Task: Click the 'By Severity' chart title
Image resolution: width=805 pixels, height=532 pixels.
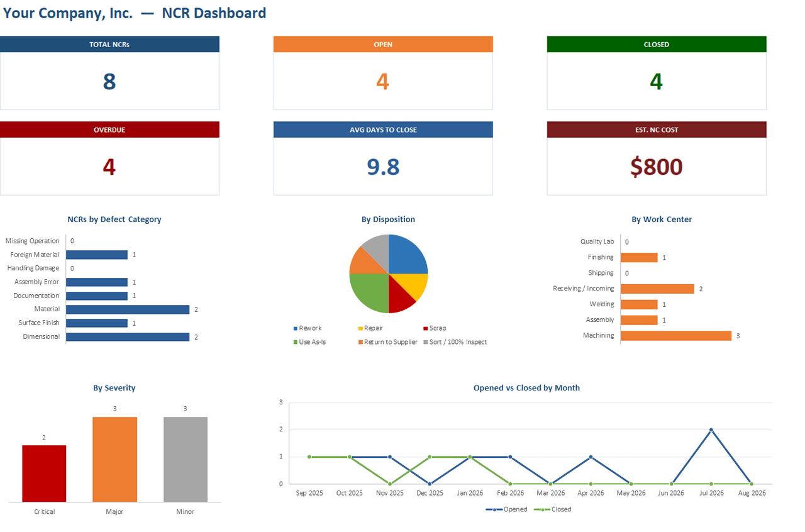Action: 114,388
